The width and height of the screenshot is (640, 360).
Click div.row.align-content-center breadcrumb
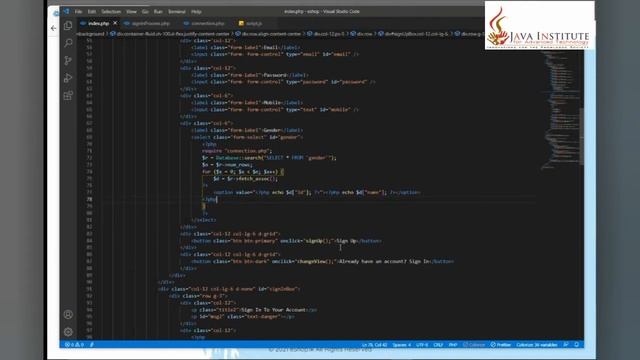(x=268, y=34)
